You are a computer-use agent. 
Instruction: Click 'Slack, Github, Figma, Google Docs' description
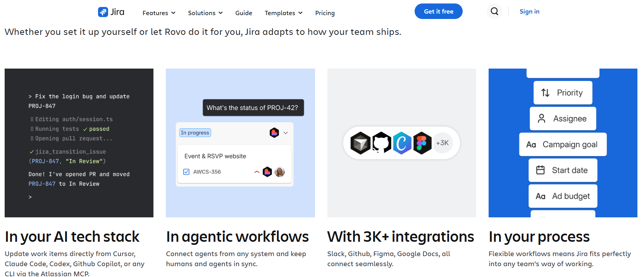click(x=389, y=259)
